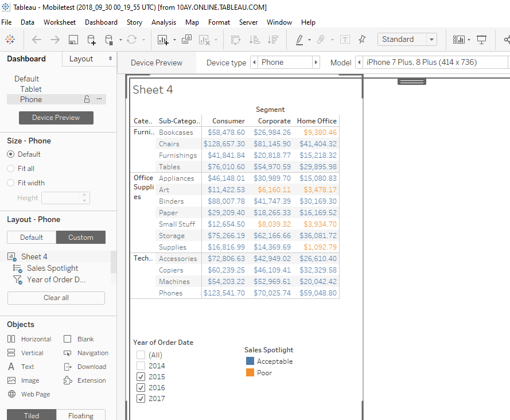Image resolution: width=510 pixels, height=420 pixels.
Task: Click the Presentation Mode icon
Action: (482, 40)
